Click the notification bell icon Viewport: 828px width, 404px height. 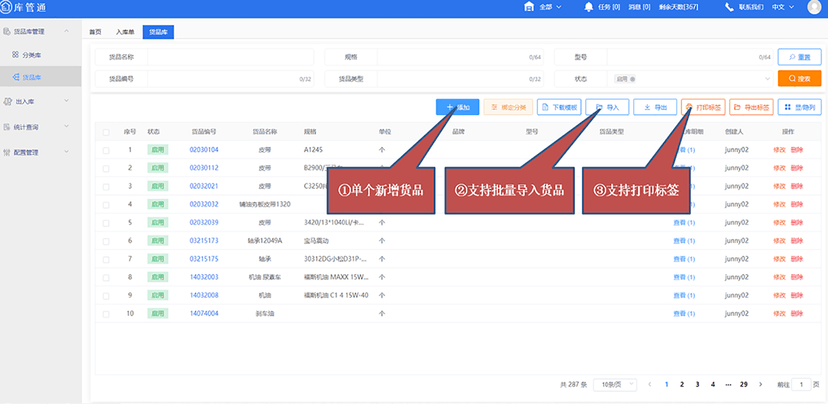(x=589, y=7)
